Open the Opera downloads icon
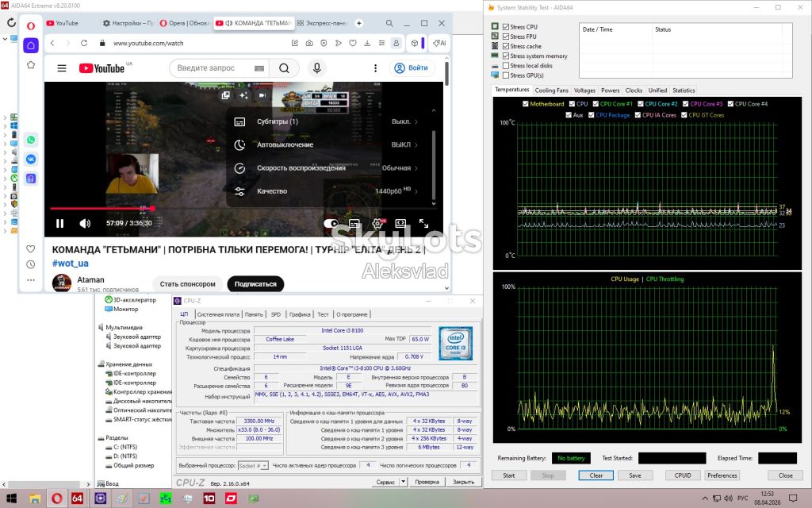The height and width of the screenshot is (508, 812). click(x=367, y=43)
